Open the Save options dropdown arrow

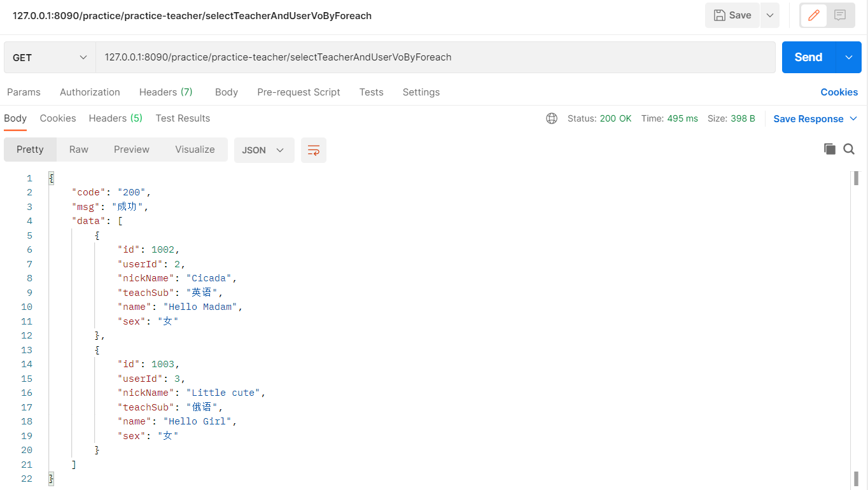(770, 15)
